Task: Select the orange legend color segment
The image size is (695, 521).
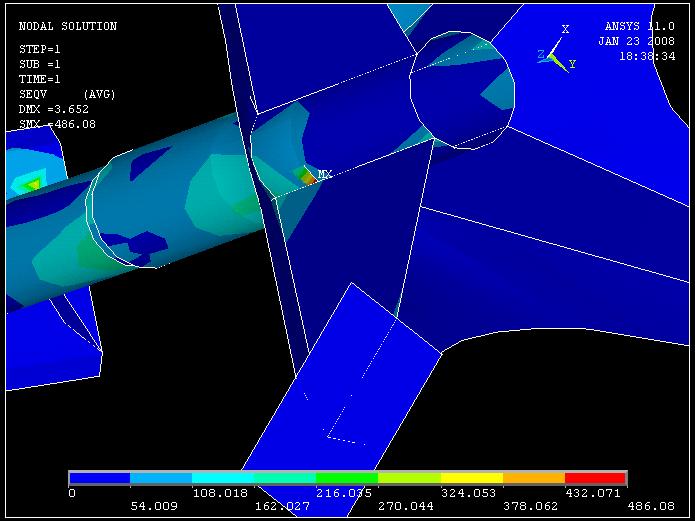Action: point(533,478)
